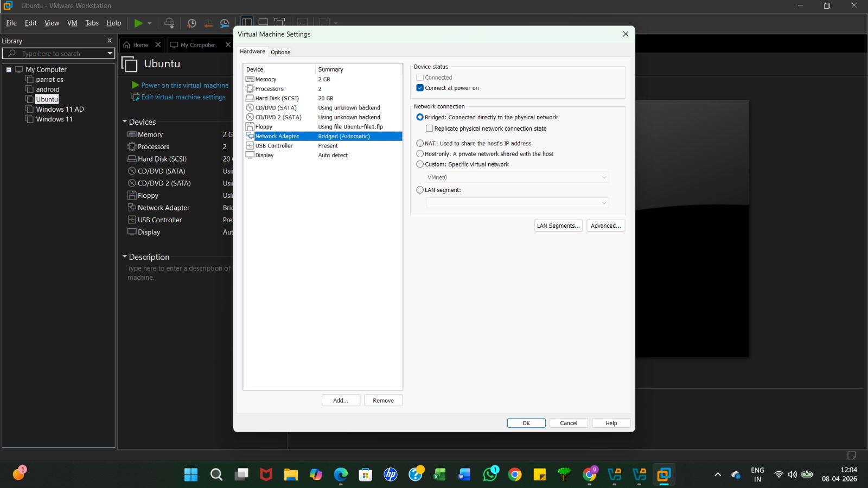Collapse the Description section
The height and width of the screenshot is (488, 868).
pyautogui.click(x=125, y=256)
